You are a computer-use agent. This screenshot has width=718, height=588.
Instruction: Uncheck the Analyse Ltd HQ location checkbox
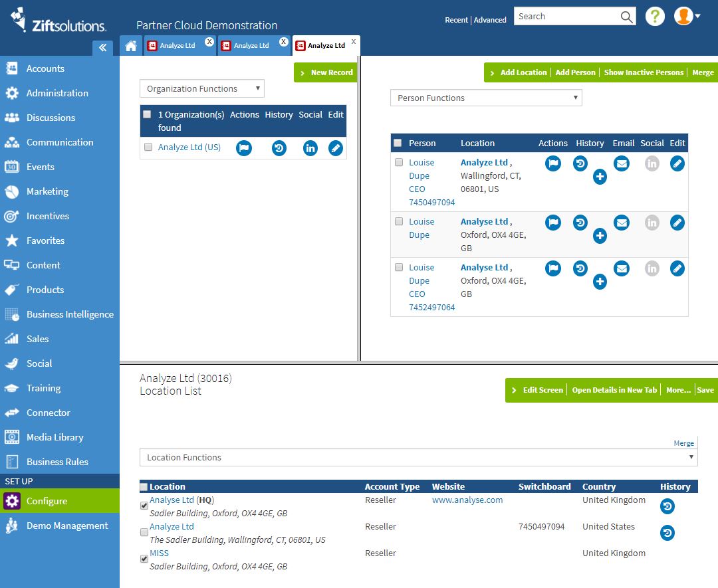(144, 505)
